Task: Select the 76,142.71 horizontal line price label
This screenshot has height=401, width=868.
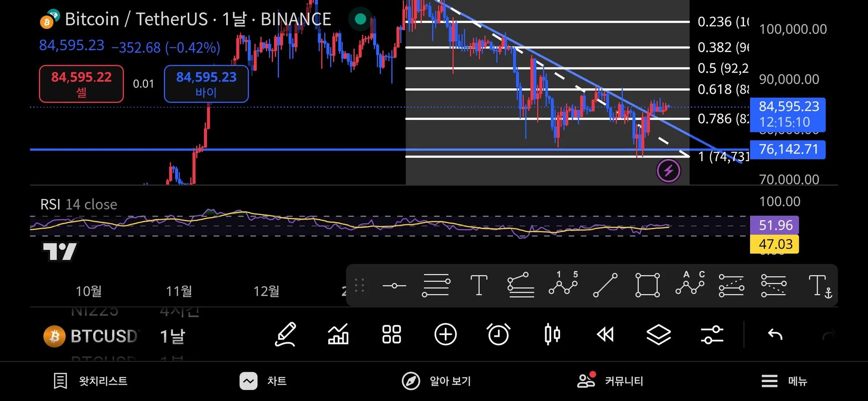Action: (788, 149)
